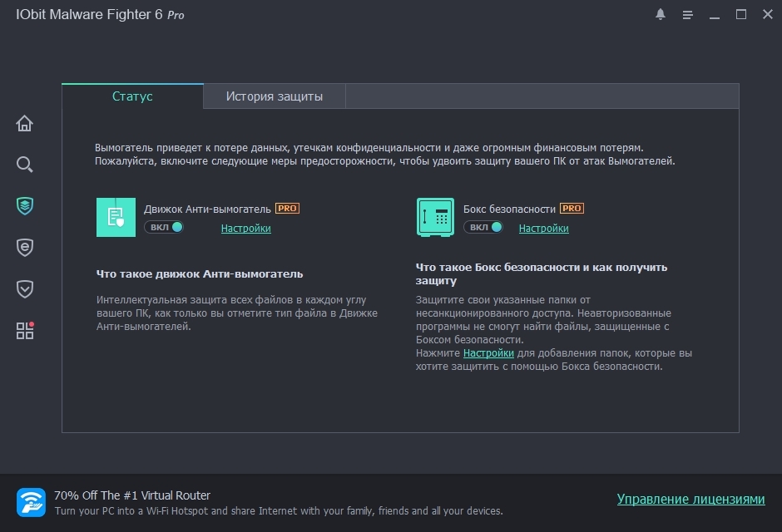Viewport: 782px width, 532px height.
Task: Click the Anti-ransomware engine document icon
Action: (116, 217)
